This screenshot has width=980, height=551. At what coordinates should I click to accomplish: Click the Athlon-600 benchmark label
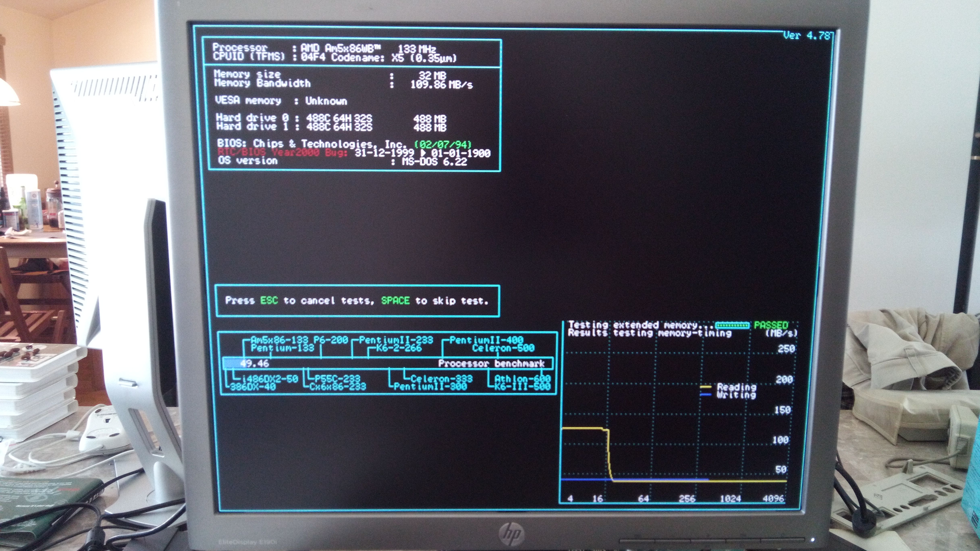pos(522,378)
